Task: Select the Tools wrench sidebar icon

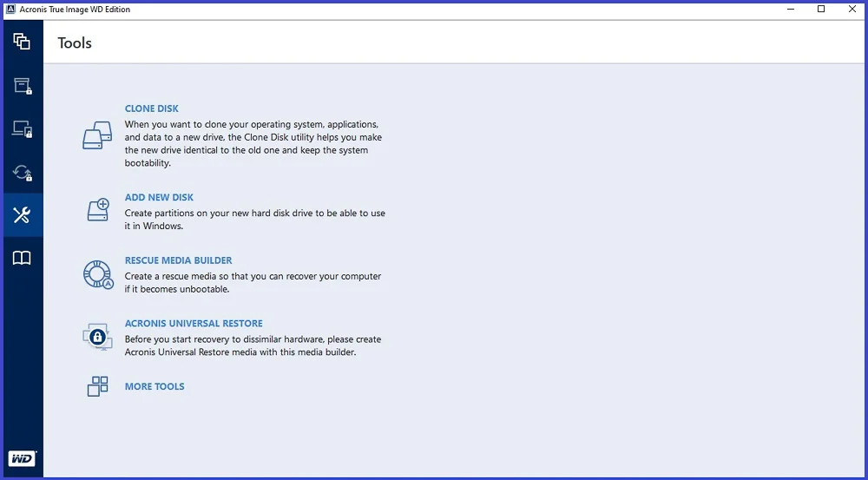Action: coord(23,214)
